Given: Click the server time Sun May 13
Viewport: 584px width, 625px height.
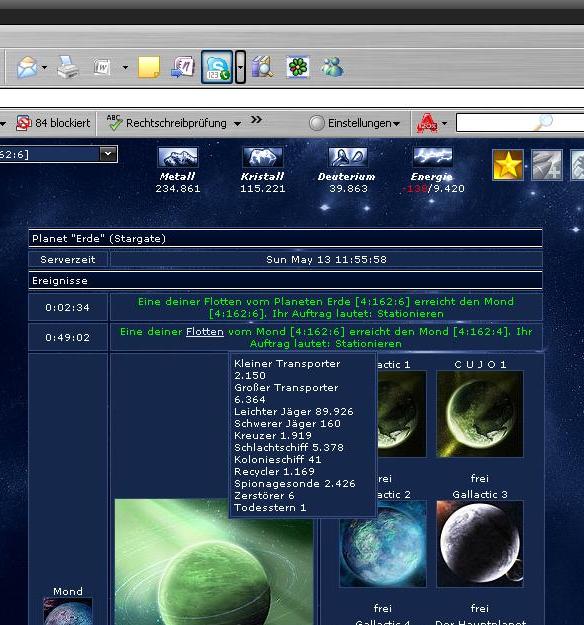Looking at the screenshot, I should (x=326, y=259).
